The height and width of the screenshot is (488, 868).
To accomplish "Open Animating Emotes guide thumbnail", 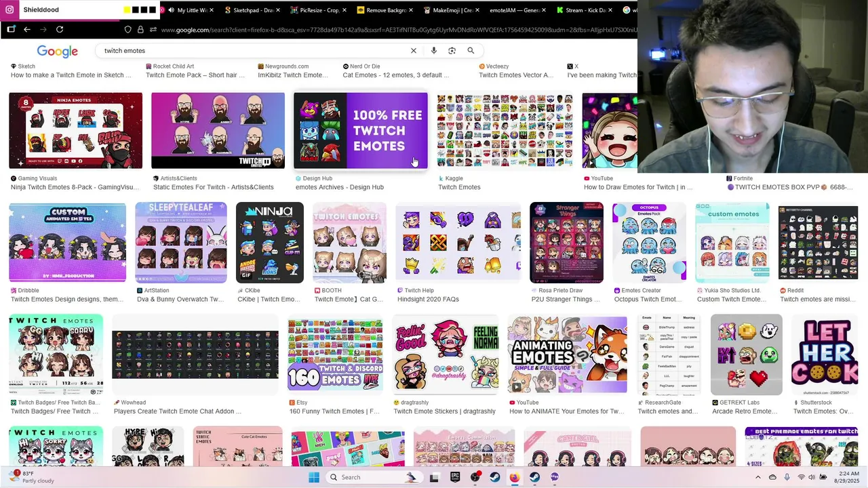I will (x=567, y=354).
